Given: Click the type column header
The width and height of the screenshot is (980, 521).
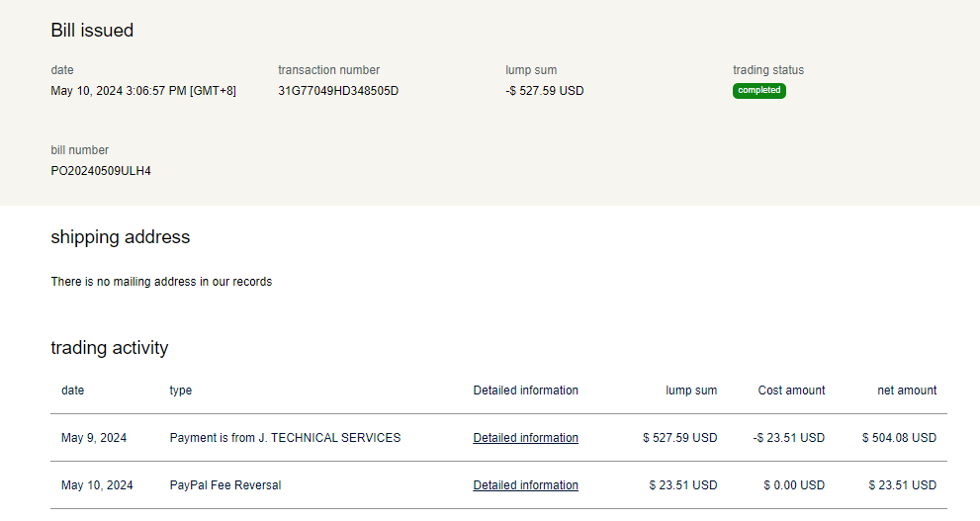Looking at the screenshot, I should (181, 391).
